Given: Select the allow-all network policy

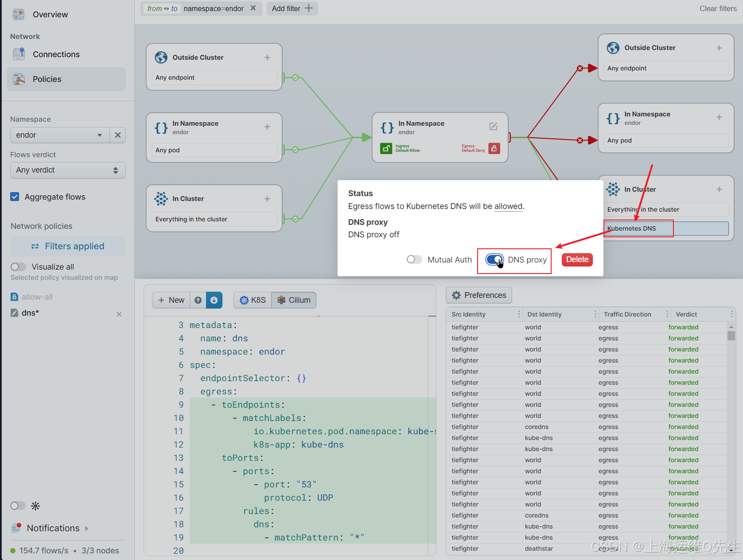Looking at the screenshot, I should click(37, 297).
